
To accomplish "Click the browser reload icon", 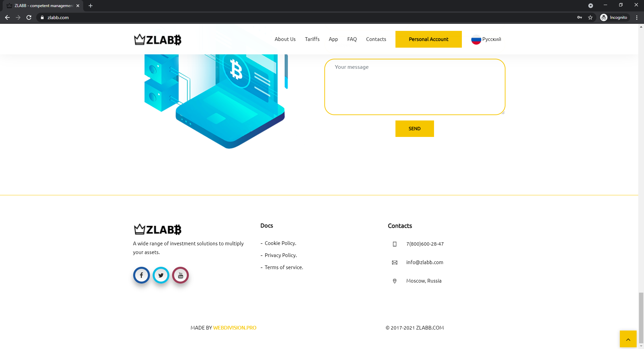I will click(x=29, y=17).
